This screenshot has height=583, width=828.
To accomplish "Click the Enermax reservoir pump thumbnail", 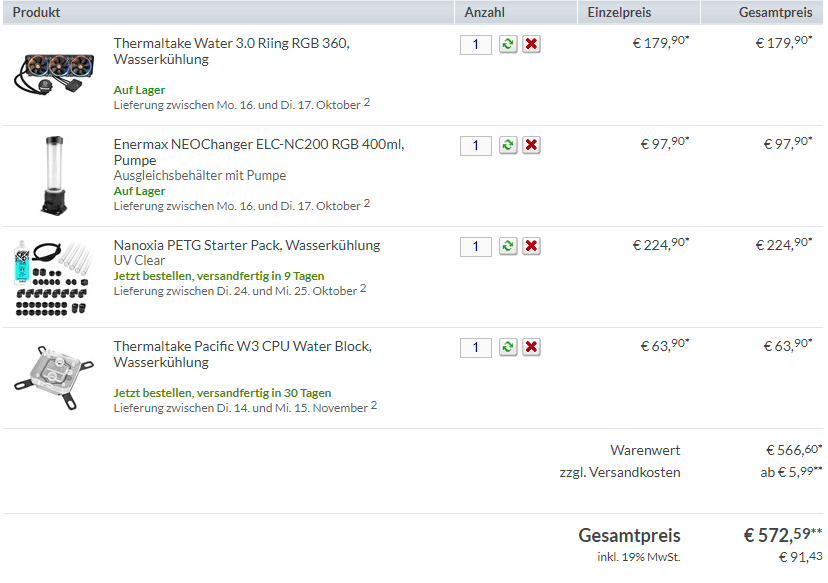I will 54,175.
